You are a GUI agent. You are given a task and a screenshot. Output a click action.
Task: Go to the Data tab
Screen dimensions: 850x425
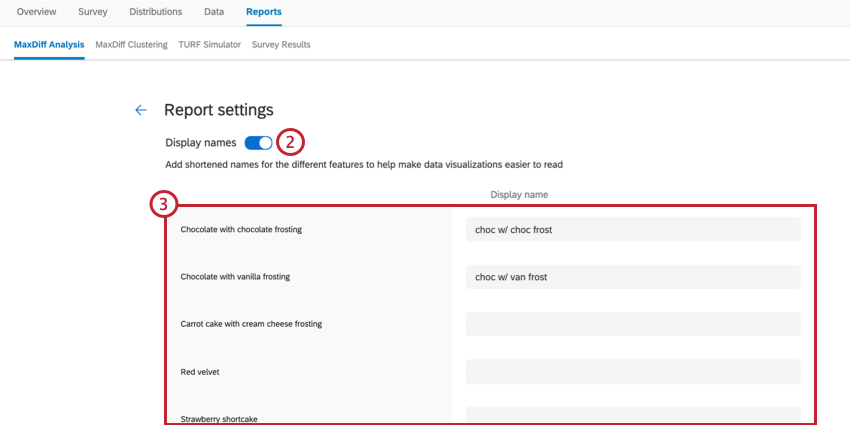(214, 12)
